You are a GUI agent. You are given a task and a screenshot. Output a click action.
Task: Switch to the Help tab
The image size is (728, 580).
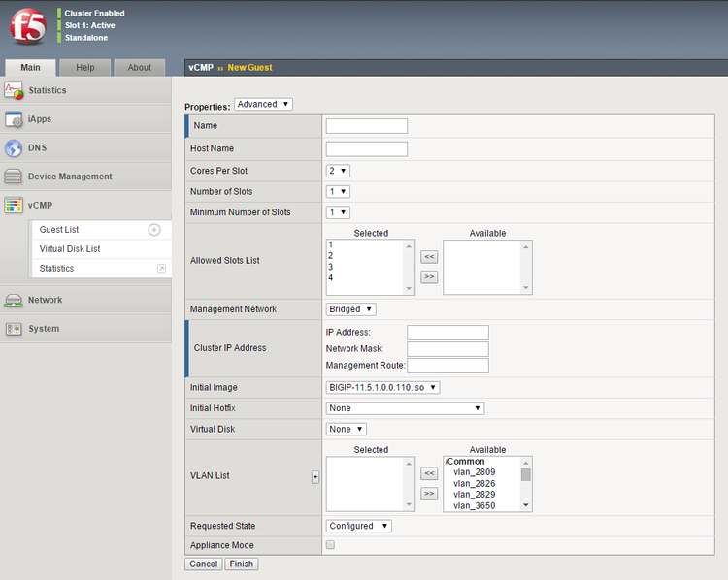[85, 68]
